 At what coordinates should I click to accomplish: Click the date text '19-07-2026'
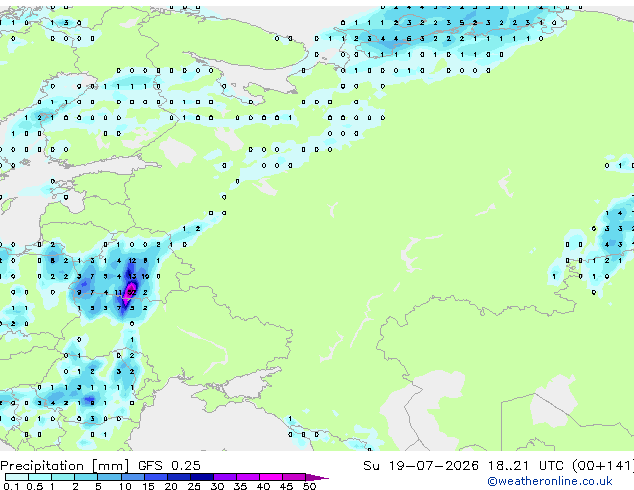[x=433, y=466]
